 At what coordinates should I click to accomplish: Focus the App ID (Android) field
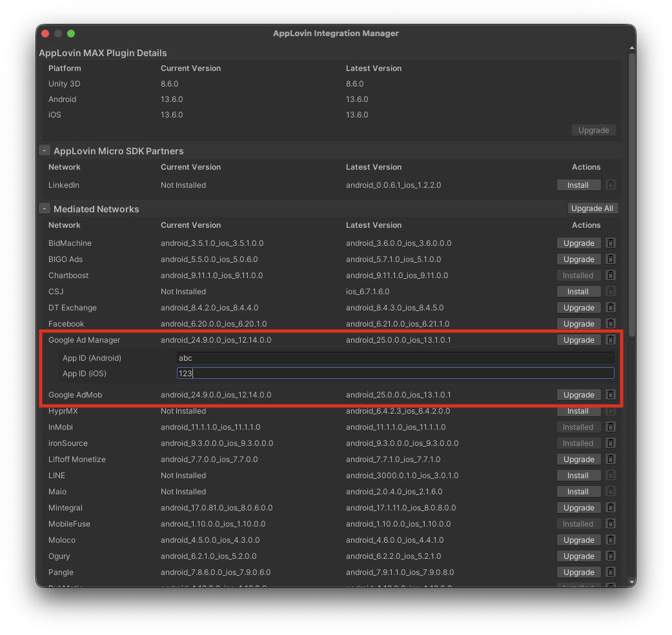395,358
